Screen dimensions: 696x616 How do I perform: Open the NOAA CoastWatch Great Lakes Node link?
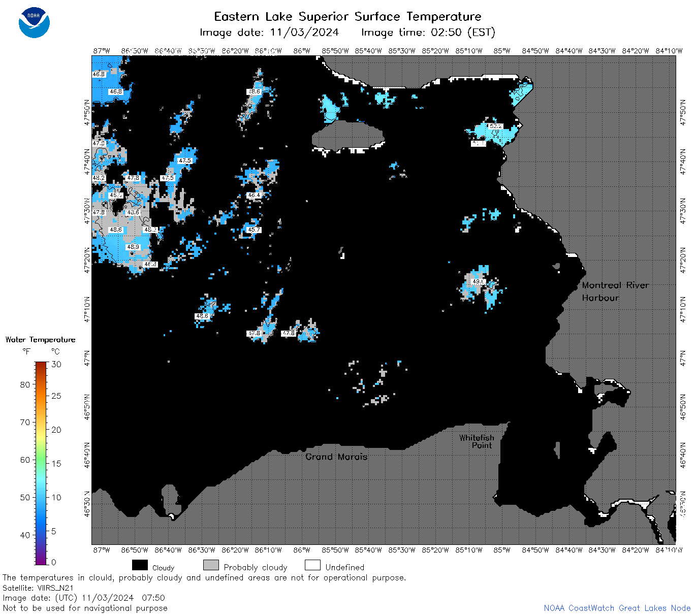[x=617, y=608]
